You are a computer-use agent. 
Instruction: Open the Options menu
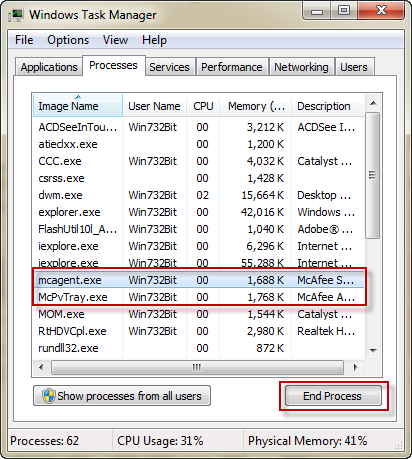click(x=68, y=40)
